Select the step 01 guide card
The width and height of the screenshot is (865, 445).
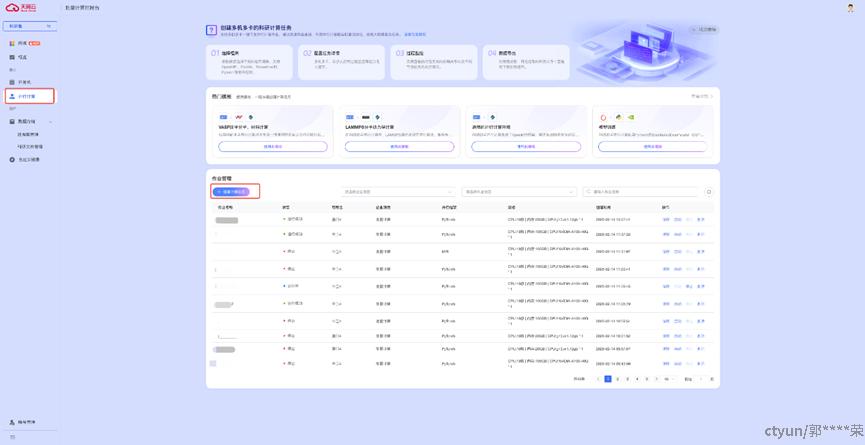point(249,62)
